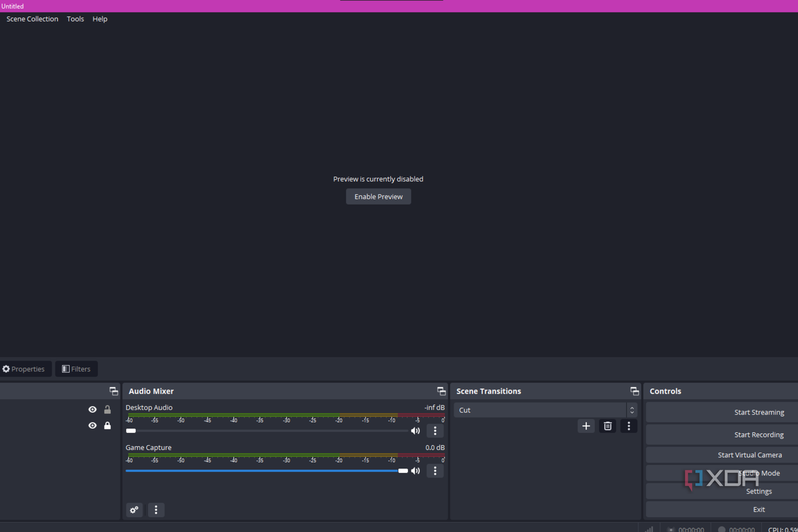The width and height of the screenshot is (798, 532).
Task: Click the 'Game Capture' label
Action: pyautogui.click(x=148, y=448)
